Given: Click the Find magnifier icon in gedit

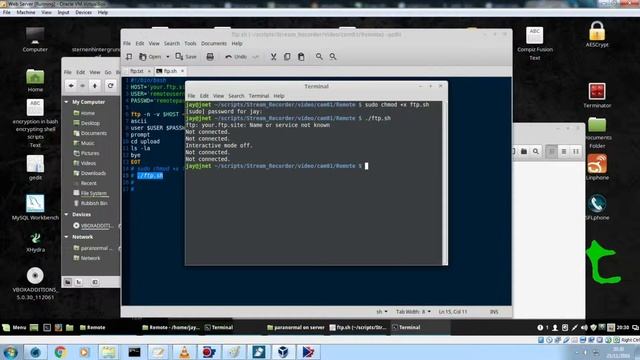Looking at the screenshot, I should (319, 57).
